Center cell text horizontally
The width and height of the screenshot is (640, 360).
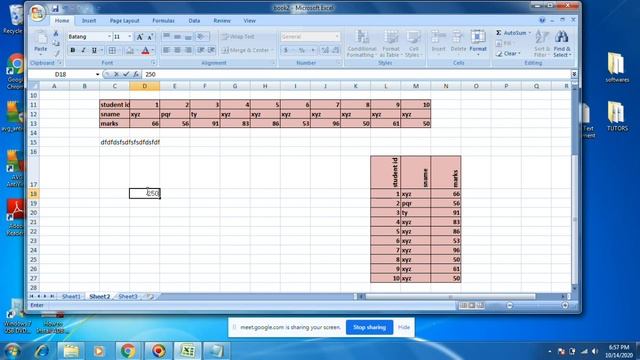pos(177,50)
